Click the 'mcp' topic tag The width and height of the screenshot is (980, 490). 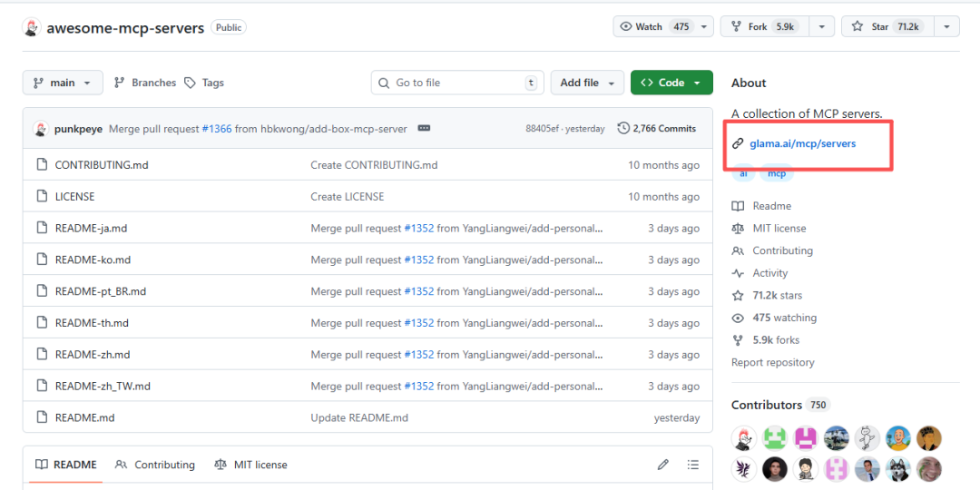pos(776,173)
